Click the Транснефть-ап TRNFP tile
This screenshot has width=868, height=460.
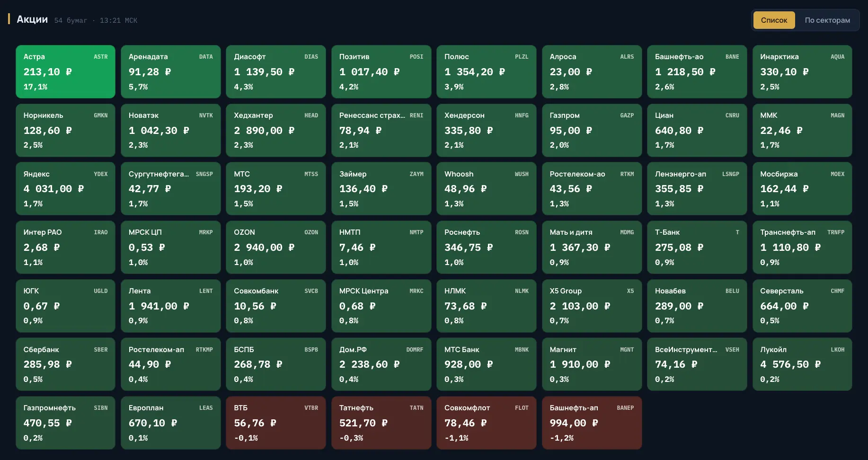[802, 247]
